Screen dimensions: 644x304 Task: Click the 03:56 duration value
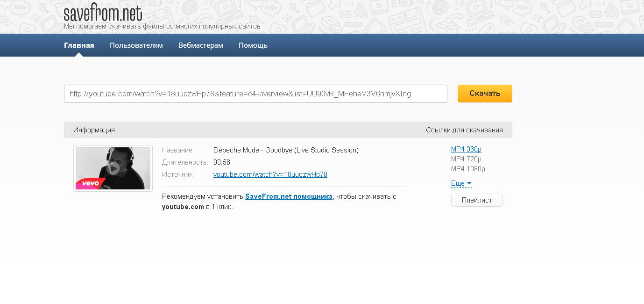tap(221, 162)
